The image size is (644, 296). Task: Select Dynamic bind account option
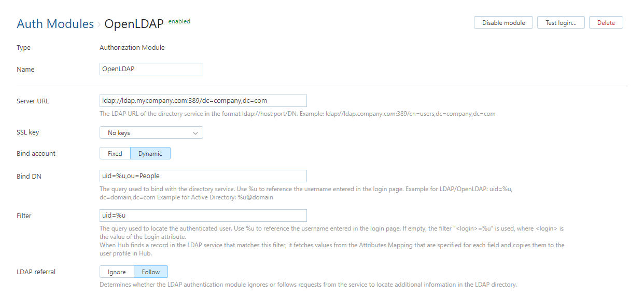click(x=150, y=154)
